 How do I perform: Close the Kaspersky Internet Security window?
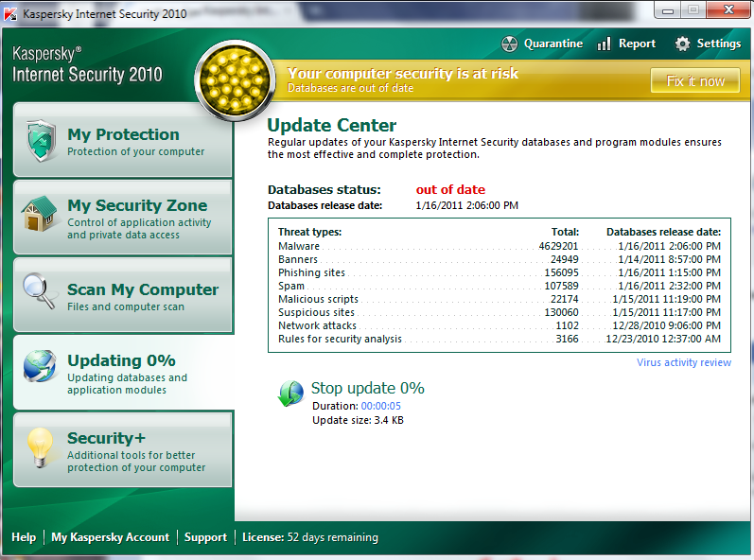pyautogui.click(x=729, y=10)
